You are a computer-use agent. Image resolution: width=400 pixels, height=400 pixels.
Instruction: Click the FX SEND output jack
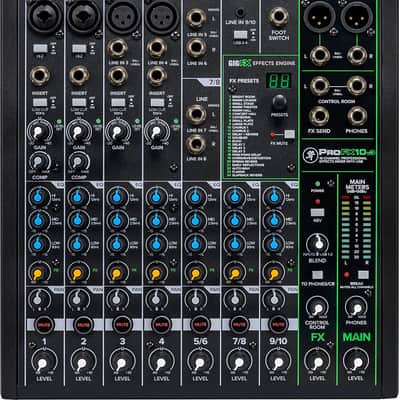click(319, 116)
